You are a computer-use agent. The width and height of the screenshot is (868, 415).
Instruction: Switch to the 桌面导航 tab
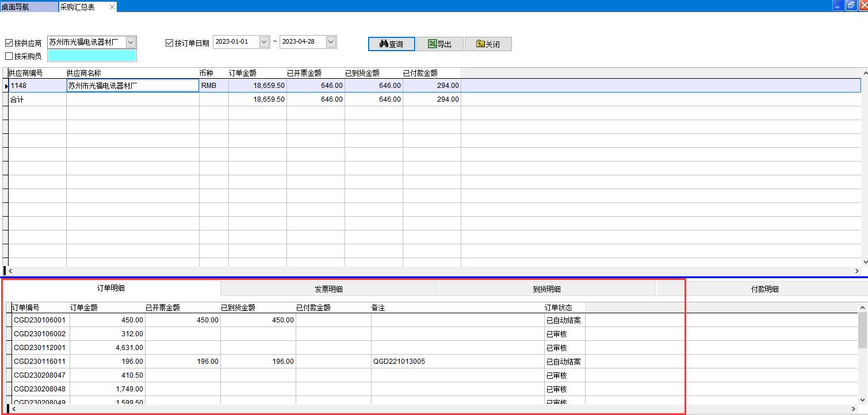click(x=29, y=7)
